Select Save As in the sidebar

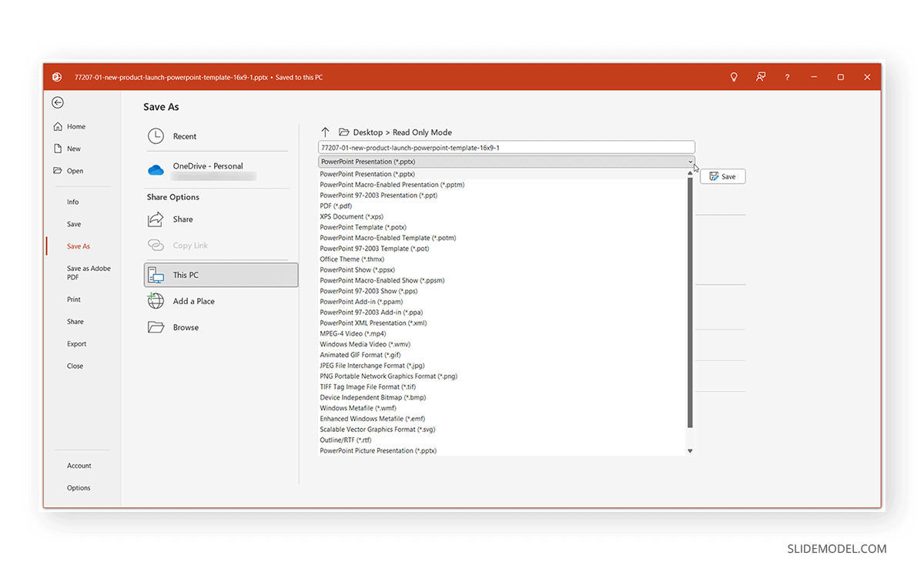point(79,246)
